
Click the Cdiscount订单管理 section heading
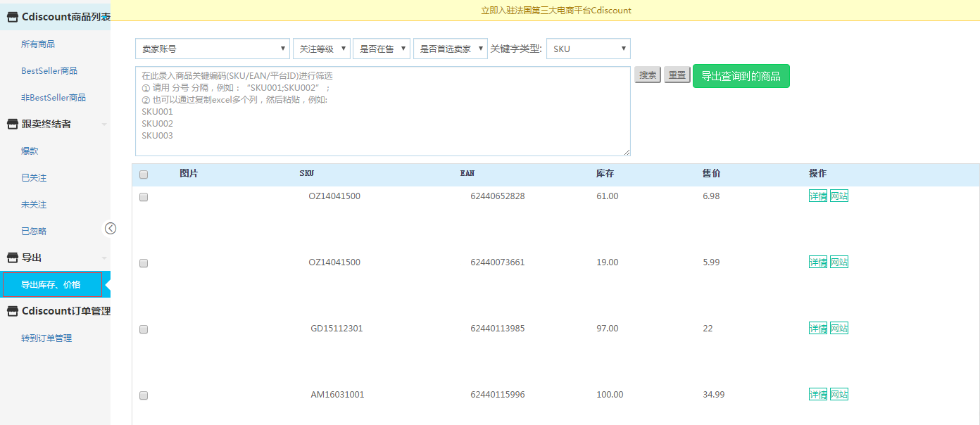[66, 311]
